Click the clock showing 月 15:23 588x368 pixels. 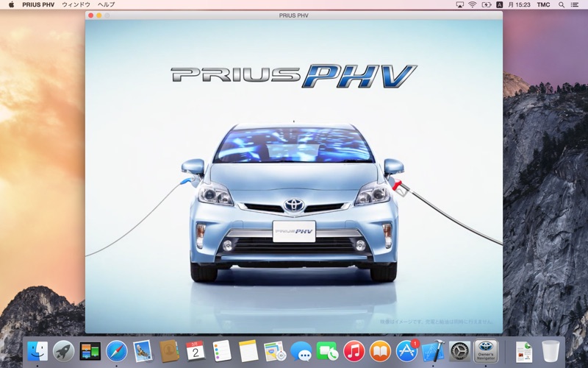(x=519, y=4)
